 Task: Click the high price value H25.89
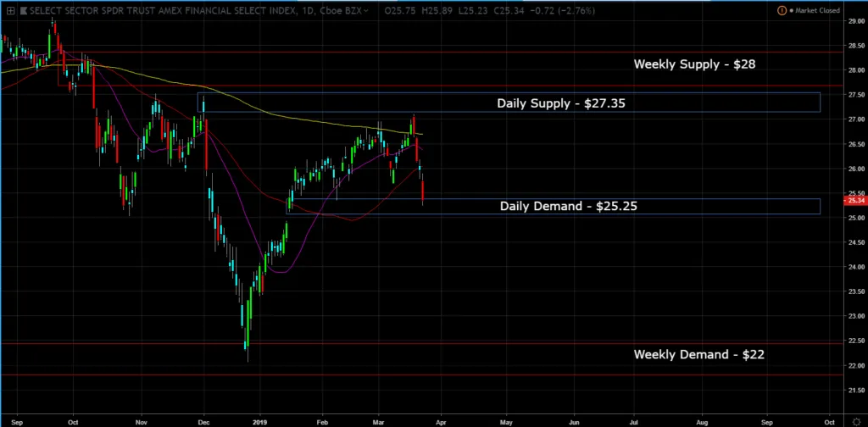435,10
